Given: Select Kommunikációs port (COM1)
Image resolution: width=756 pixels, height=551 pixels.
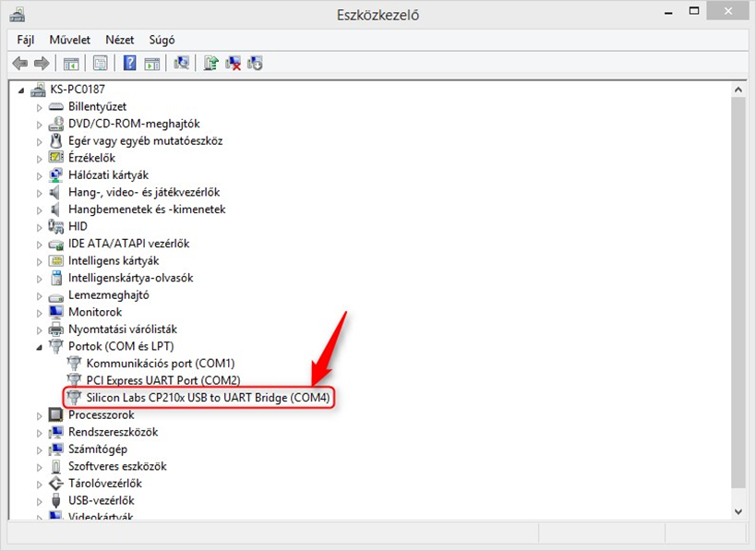Looking at the screenshot, I should [x=161, y=363].
